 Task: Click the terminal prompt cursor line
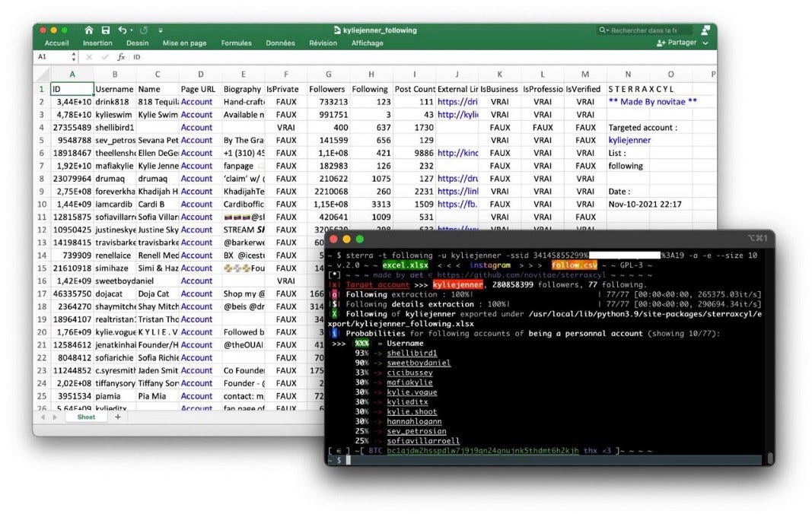click(546, 460)
